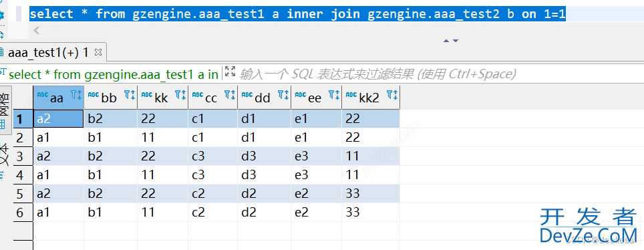Click cell e2 in row 5
Screen dimensions: 644x250
pos(316,194)
